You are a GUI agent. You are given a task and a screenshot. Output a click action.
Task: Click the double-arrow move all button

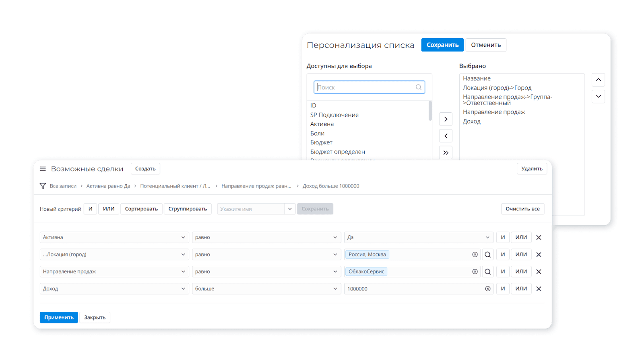pyautogui.click(x=446, y=152)
